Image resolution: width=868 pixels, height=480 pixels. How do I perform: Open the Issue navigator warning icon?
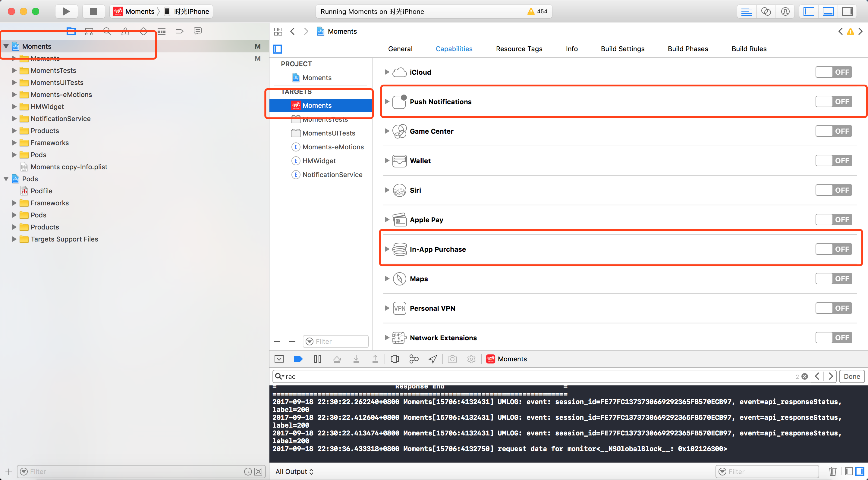tap(125, 31)
